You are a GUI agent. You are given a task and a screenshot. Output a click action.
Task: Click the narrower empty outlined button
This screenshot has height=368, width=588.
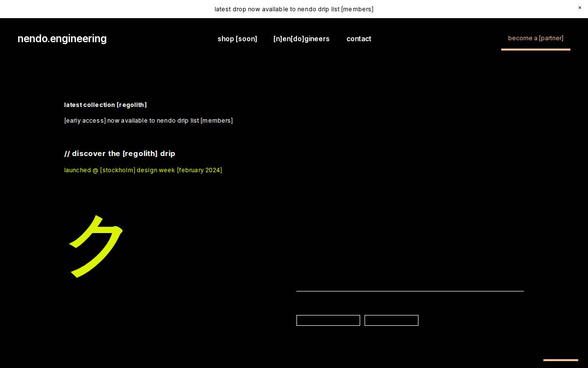pos(392,320)
